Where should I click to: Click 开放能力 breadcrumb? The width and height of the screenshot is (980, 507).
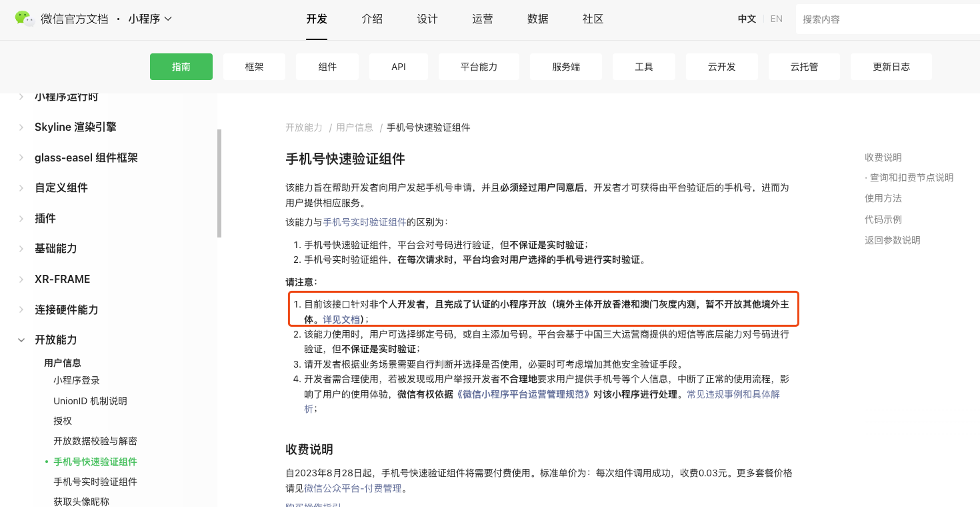[304, 127]
